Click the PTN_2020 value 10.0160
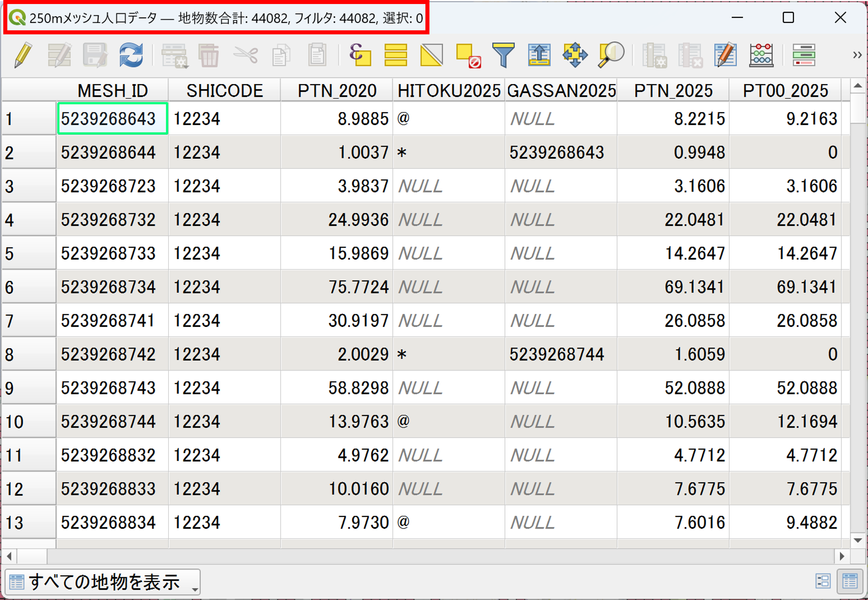Viewport: 868px width, 600px height. [x=337, y=489]
